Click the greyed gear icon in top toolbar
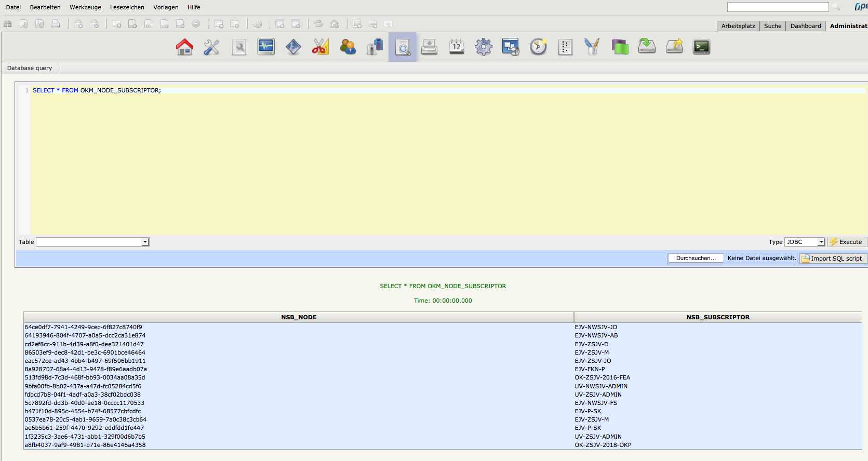Image resolution: width=868 pixels, height=461 pixels. pyautogui.click(x=258, y=24)
